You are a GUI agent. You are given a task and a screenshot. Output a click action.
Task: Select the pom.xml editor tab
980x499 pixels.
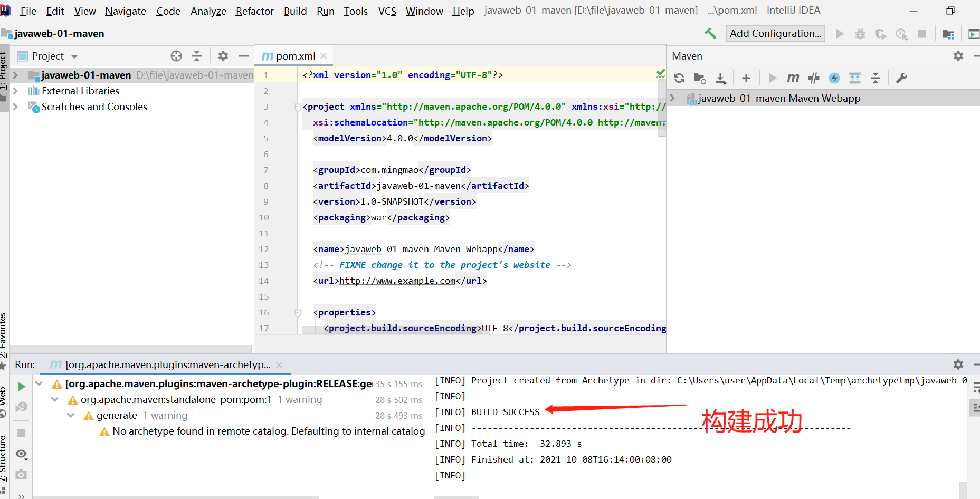295,56
